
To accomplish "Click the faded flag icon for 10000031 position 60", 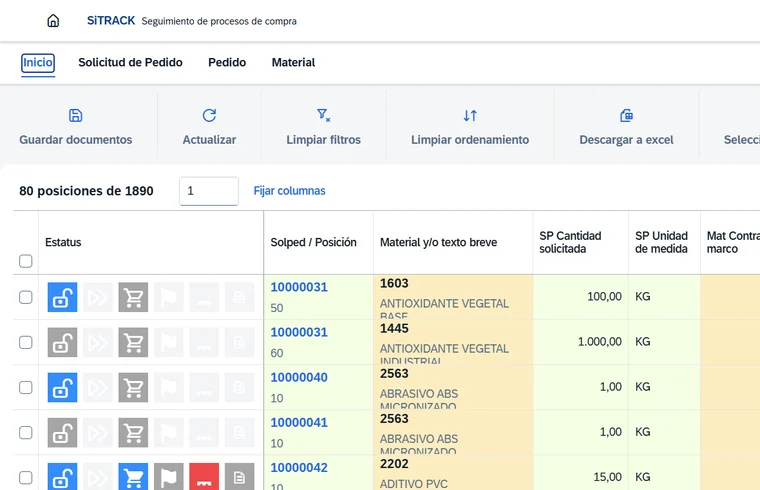I will [x=169, y=342].
